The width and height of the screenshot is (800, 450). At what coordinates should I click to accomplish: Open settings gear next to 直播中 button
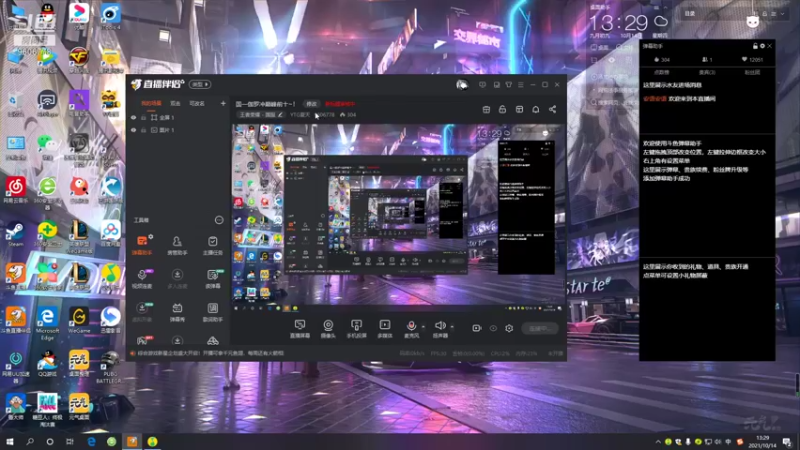click(509, 328)
